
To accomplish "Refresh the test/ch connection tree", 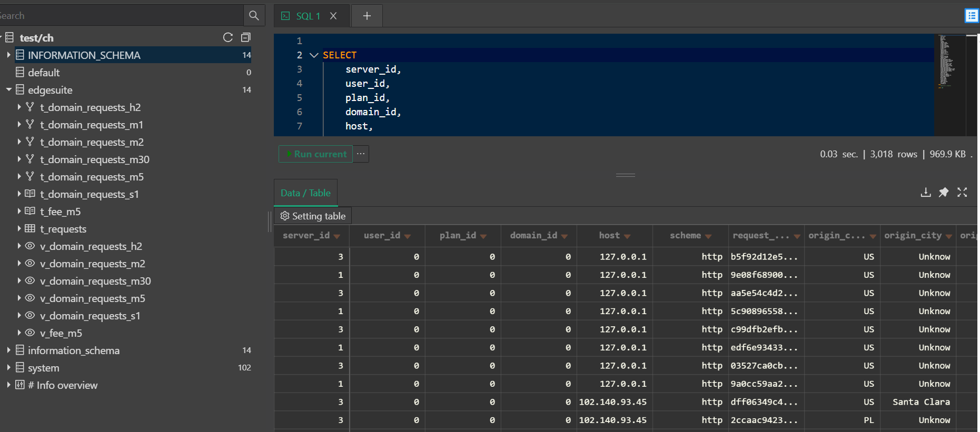I will coord(228,37).
